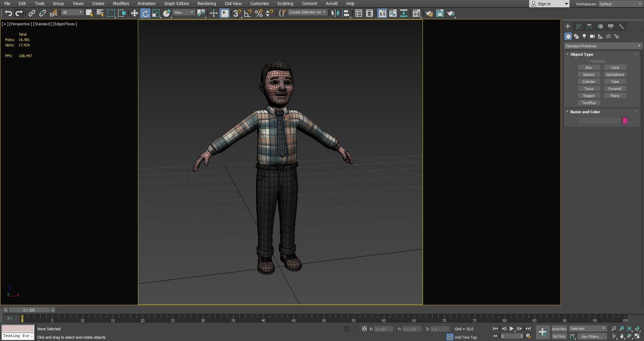This screenshot has height=341, width=644.
Task: Play the animation
Action: pyautogui.click(x=511, y=329)
